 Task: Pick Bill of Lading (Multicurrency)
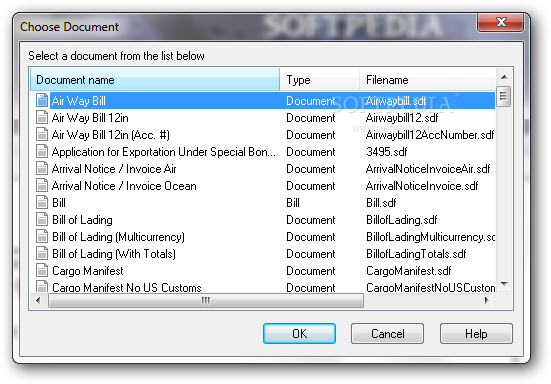(x=118, y=237)
